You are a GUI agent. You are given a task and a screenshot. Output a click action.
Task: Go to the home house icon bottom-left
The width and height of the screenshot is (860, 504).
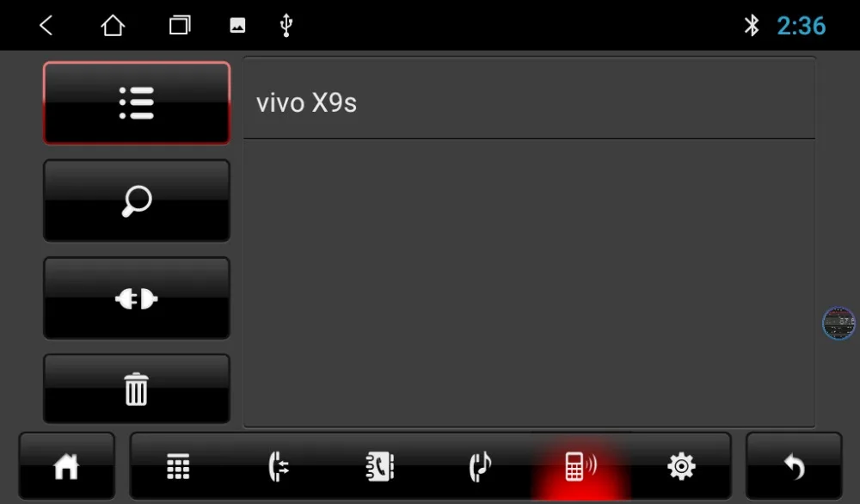66,467
